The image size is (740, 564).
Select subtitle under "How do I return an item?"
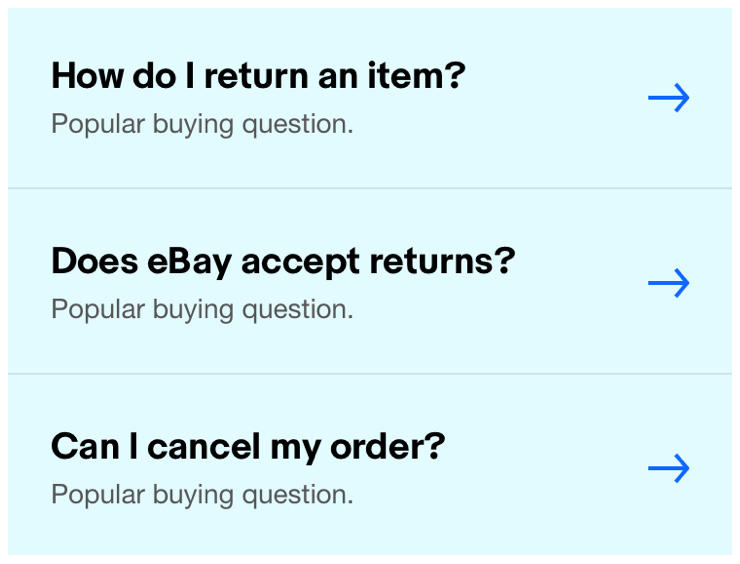click(x=202, y=125)
